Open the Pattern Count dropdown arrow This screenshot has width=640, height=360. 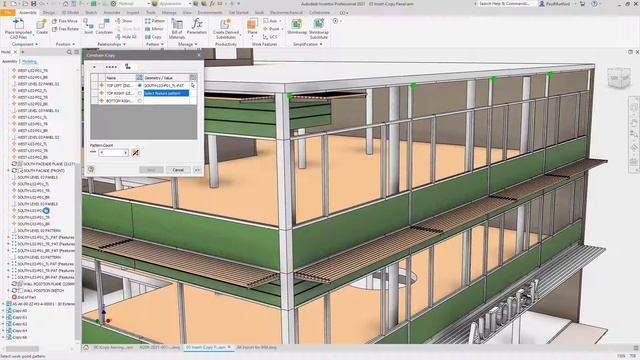pyautogui.click(x=125, y=153)
